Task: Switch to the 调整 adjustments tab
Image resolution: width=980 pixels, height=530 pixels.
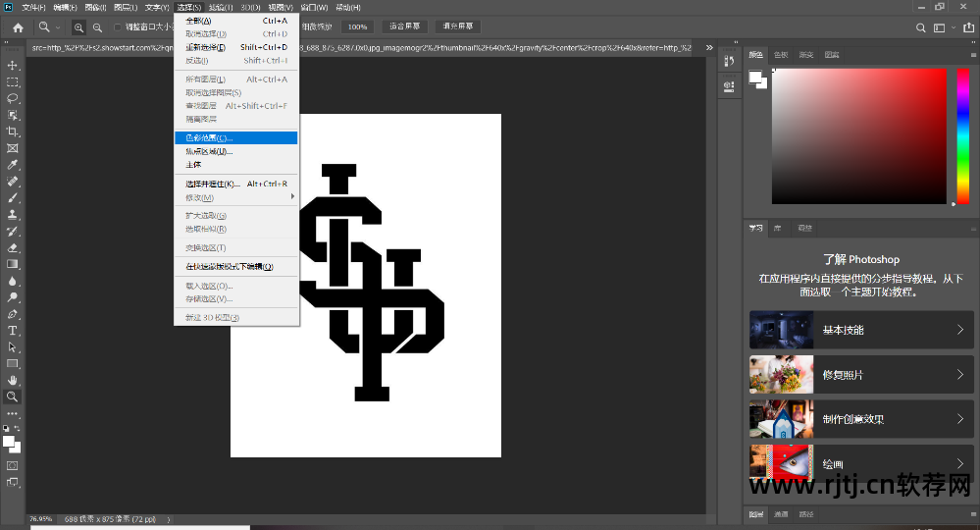Action: [x=805, y=228]
